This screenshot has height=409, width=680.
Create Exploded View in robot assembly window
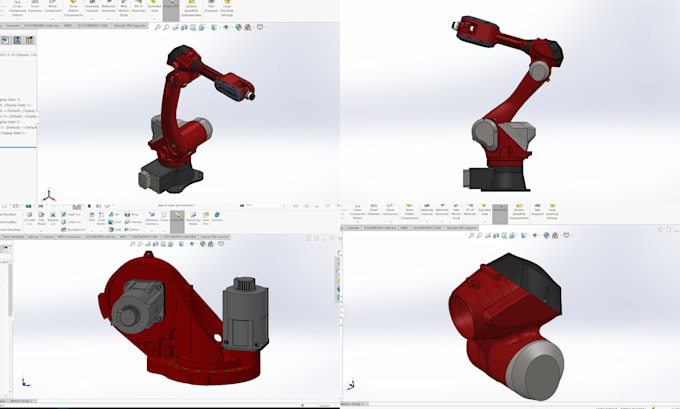click(154, 7)
